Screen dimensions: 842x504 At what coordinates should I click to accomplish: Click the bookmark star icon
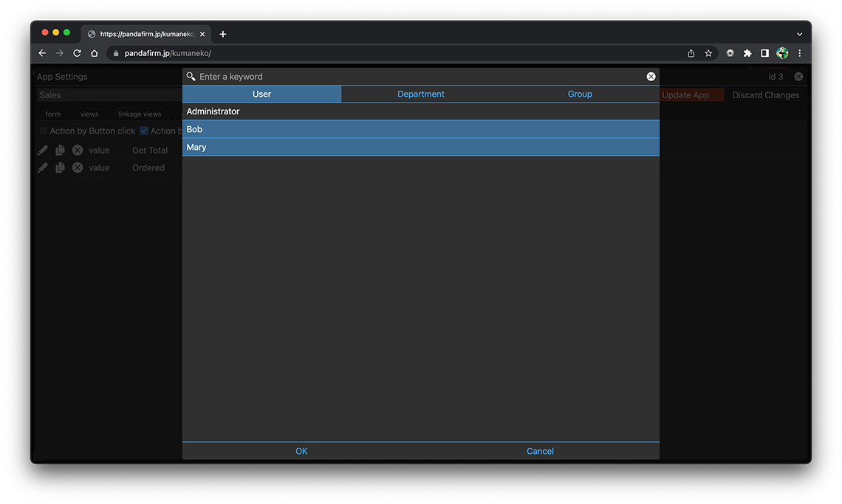[x=708, y=53]
